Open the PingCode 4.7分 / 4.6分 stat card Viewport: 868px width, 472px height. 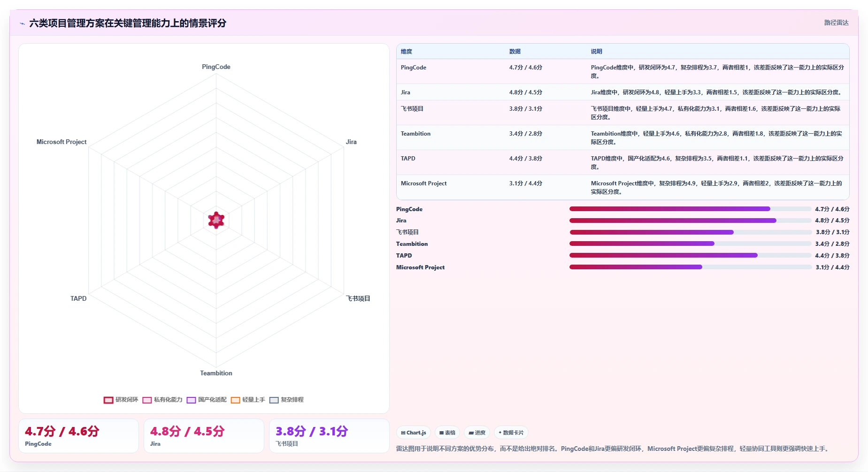pos(78,436)
